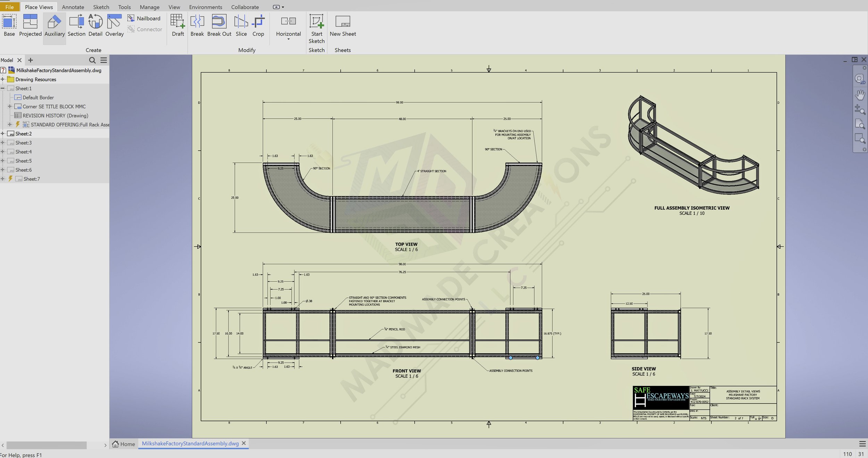
Task: Switch to the View ribbon tab
Action: 174,7
